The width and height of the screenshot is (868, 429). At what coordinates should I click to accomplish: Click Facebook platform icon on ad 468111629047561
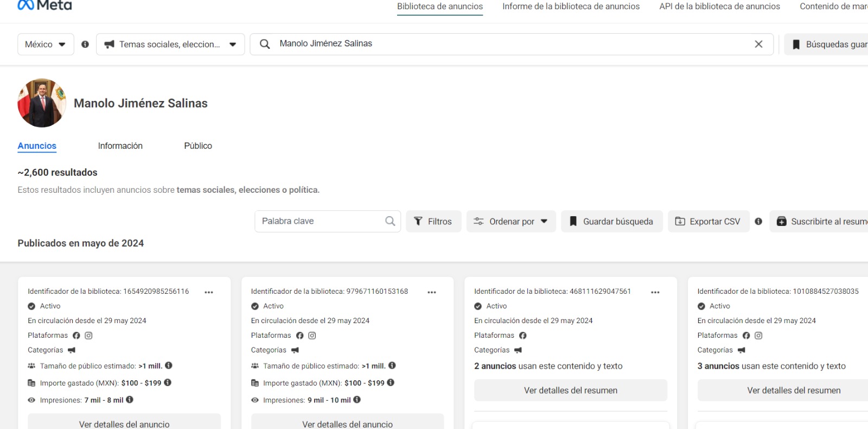tap(523, 336)
